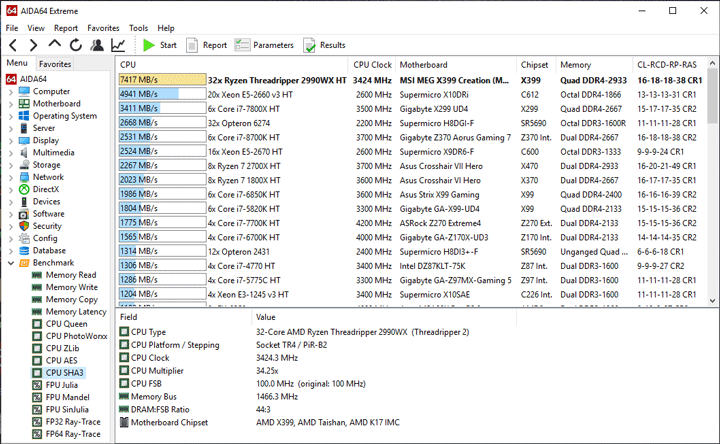This screenshot has width=720, height=444.
Task: Open the graph chart toolbar icon
Action: click(x=118, y=45)
